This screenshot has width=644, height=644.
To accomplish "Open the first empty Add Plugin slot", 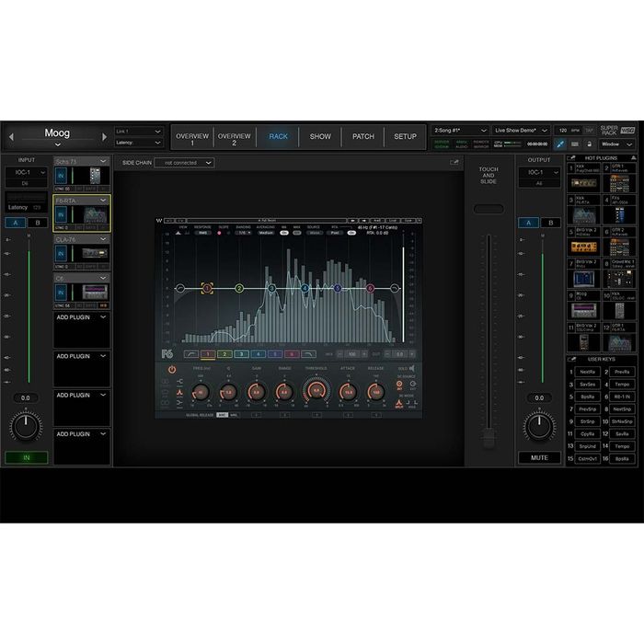I will coord(81,317).
